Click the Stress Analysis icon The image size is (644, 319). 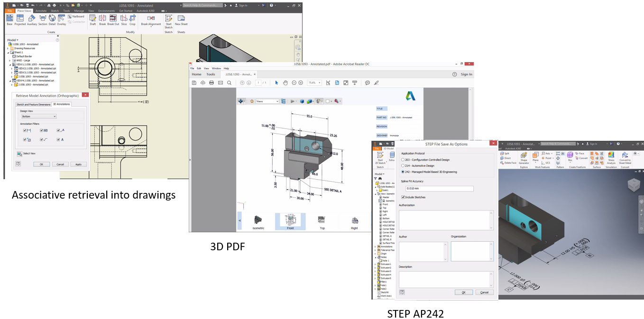coord(611,157)
